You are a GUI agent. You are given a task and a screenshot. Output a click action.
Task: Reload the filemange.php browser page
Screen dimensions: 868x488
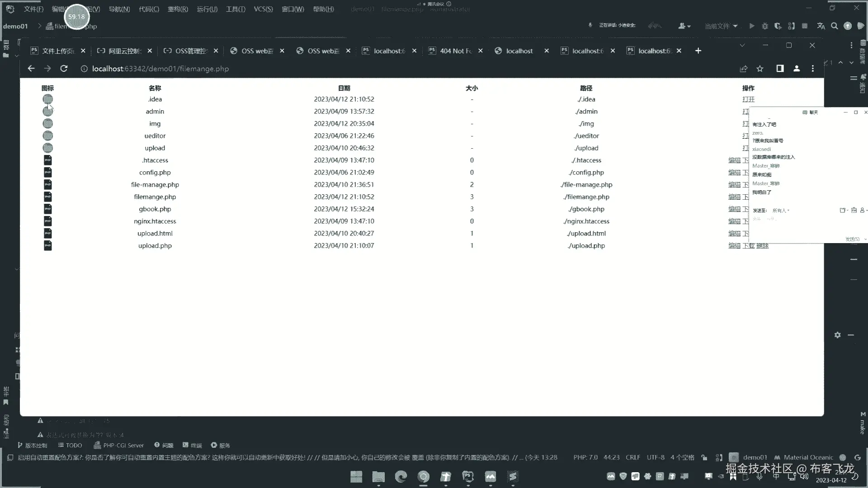click(64, 69)
